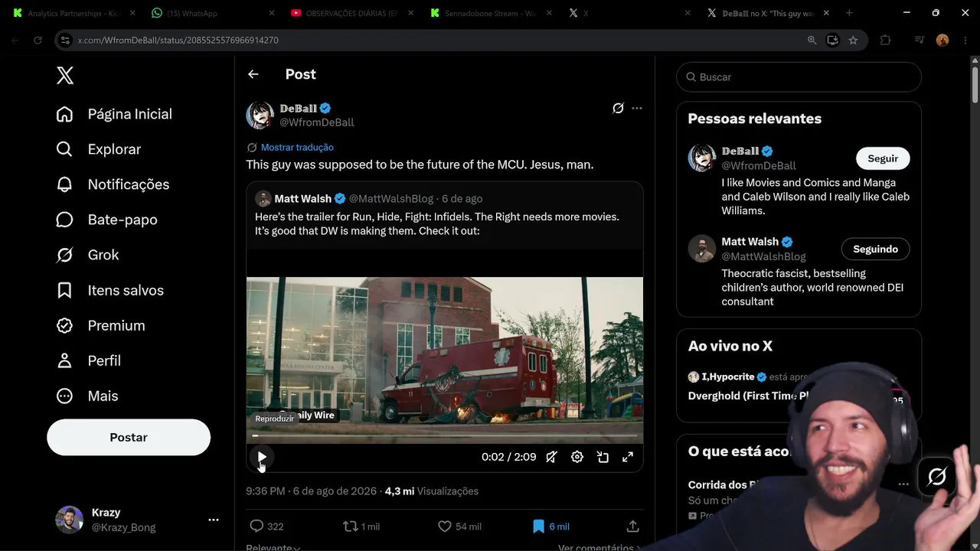Click the 4,3 mi Visualizações count
Viewport: 980px width, 551px height.
coord(432,491)
